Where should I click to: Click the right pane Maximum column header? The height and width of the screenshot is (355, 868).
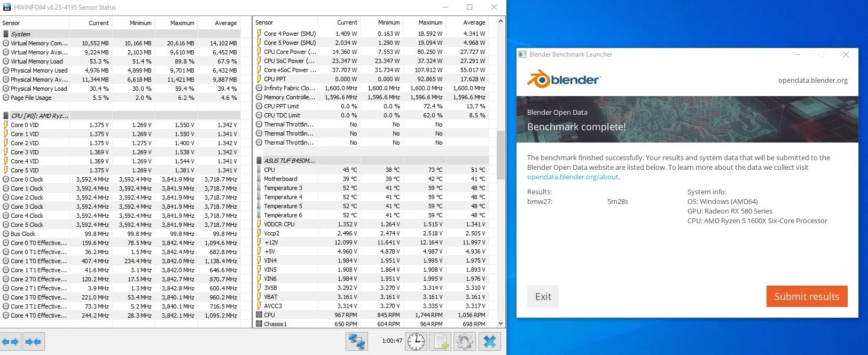[x=424, y=23]
